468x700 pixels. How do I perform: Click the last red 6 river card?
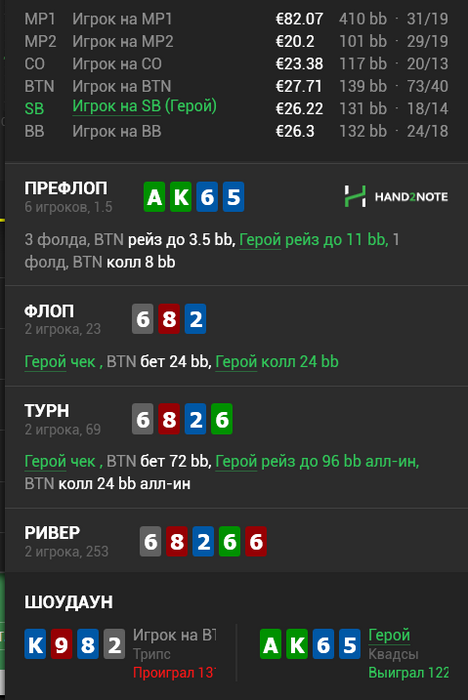click(x=256, y=541)
